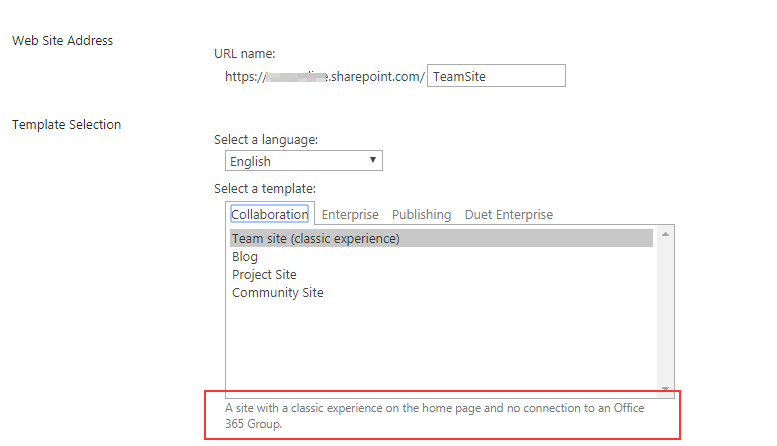This screenshot has width=777, height=446.
Task: Switch to the Enterprise template tab
Action: pos(350,215)
